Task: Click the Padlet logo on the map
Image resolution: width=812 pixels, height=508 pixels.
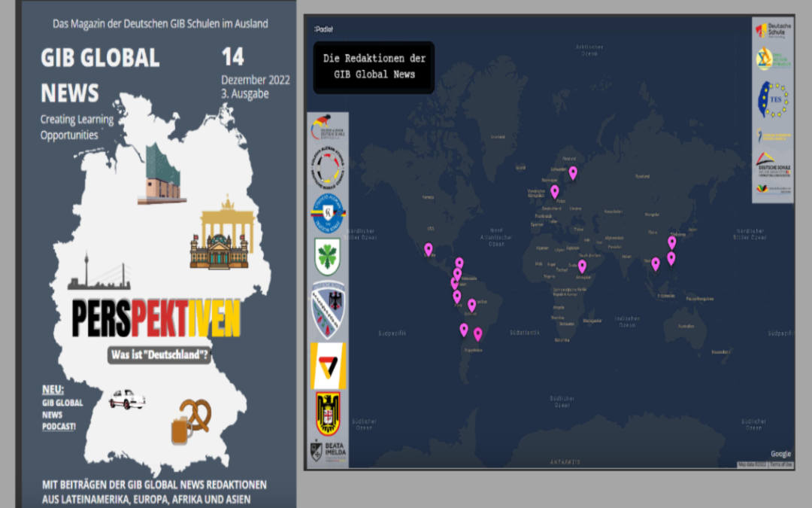Action: pos(323,29)
